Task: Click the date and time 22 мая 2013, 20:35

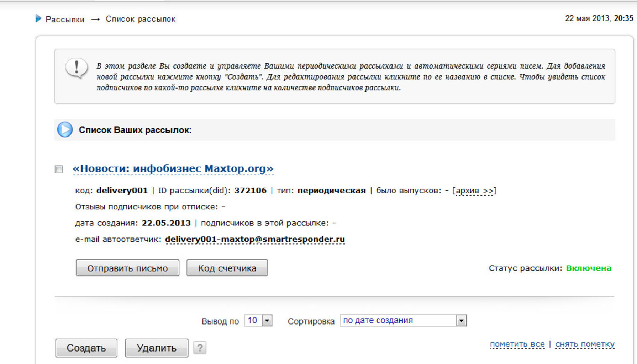Action: [599, 18]
